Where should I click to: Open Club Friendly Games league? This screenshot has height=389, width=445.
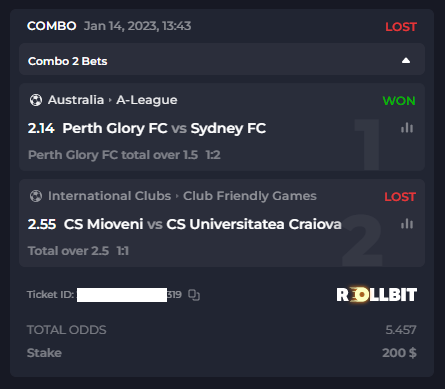(250, 196)
